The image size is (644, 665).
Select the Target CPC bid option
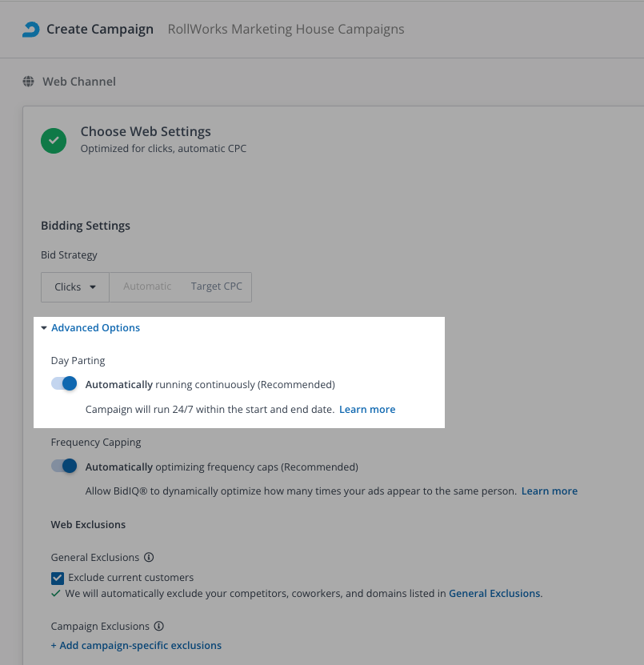[x=216, y=287]
